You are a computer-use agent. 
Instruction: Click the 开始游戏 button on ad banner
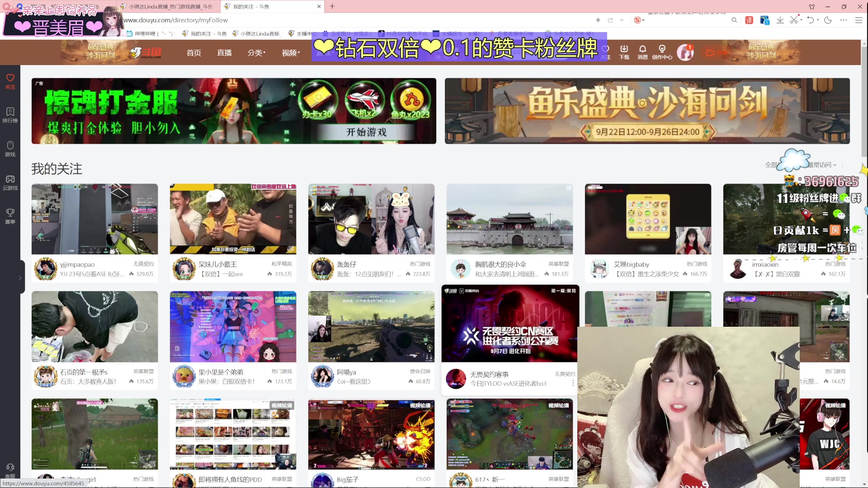coord(366,132)
